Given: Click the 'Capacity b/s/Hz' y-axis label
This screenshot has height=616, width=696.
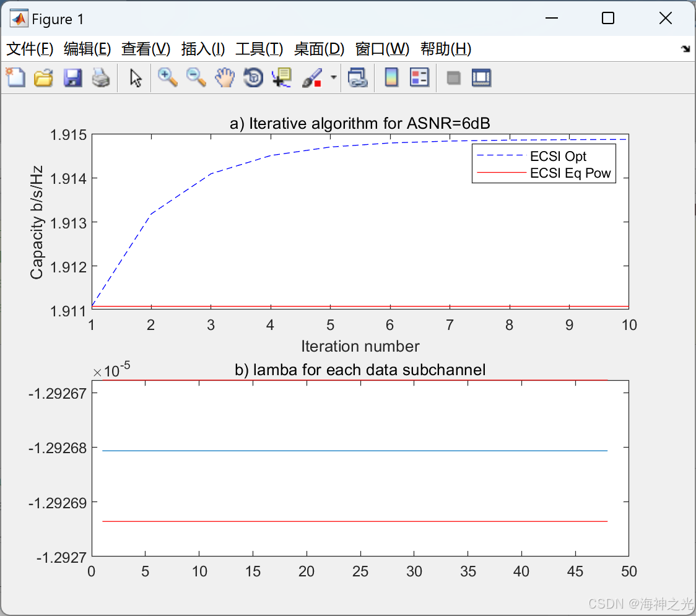Looking at the screenshot, I should (x=37, y=222).
